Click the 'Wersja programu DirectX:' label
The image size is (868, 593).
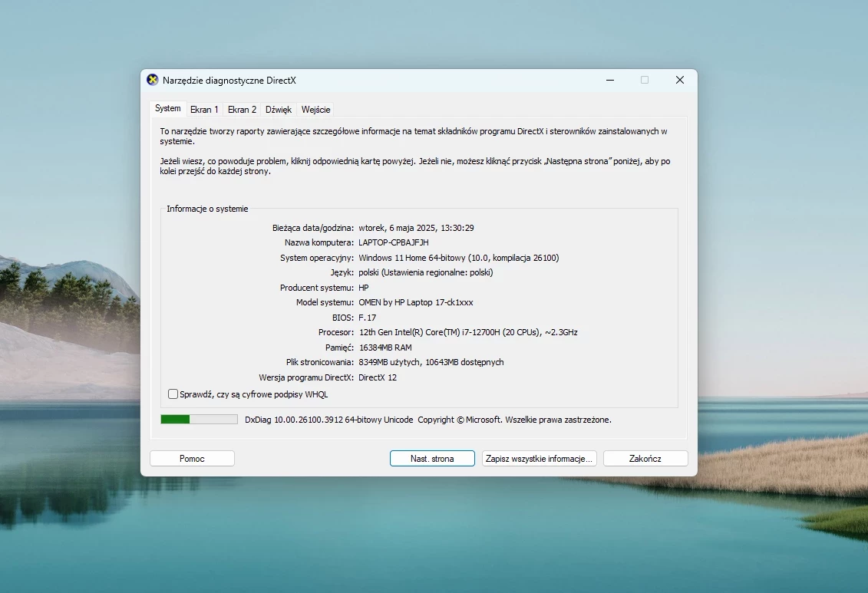click(x=306, y=377)
